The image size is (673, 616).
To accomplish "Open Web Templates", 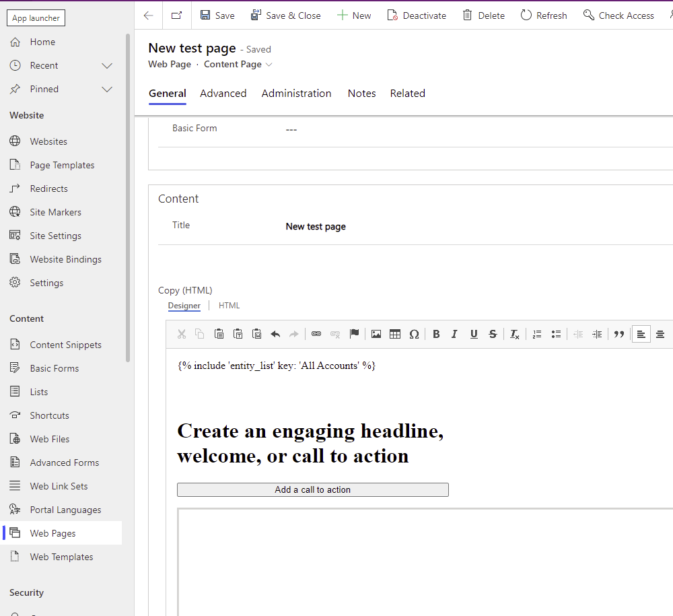I will point(61,557).
